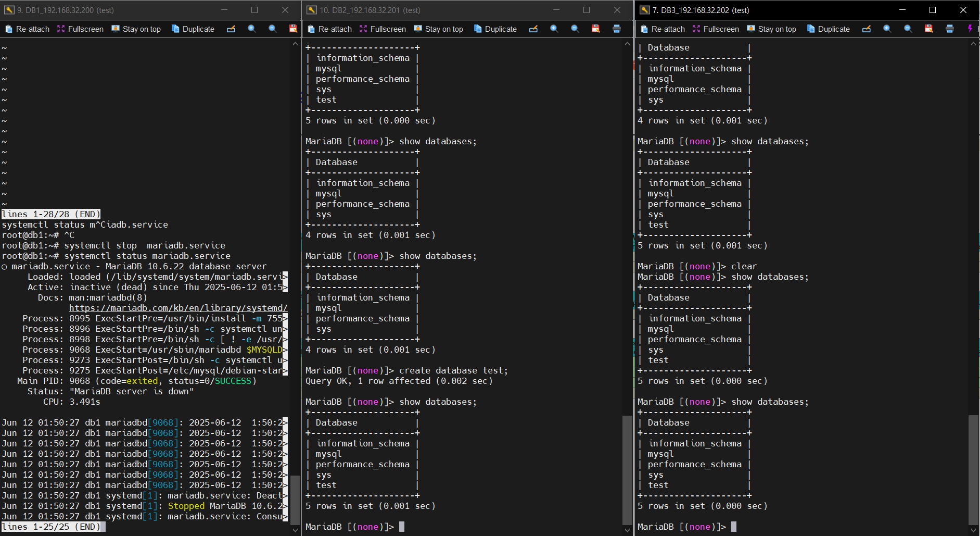Print terminal output in DB3 window

point(950,29)
